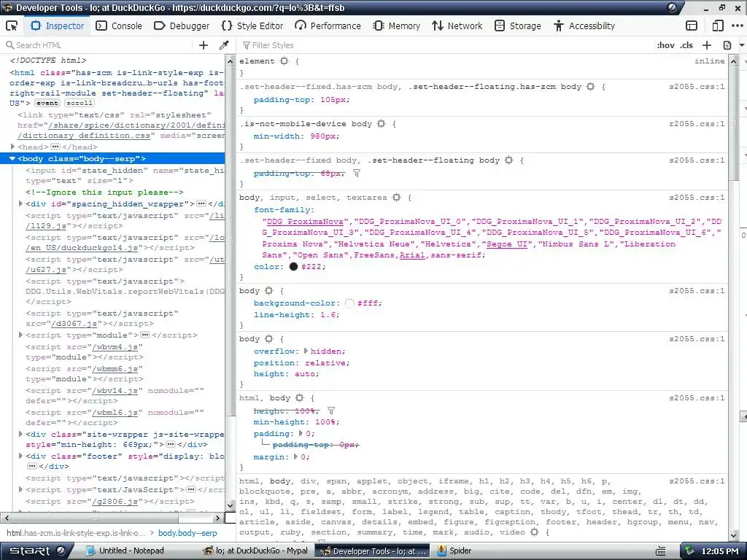This screenshot has height=560, width=747.
Task: Click the event badge on html element
Action: pos(47,104)
